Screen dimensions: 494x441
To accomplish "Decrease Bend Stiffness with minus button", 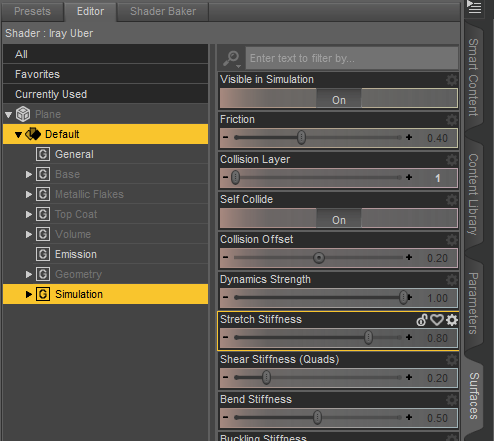I will click(226, 417).
